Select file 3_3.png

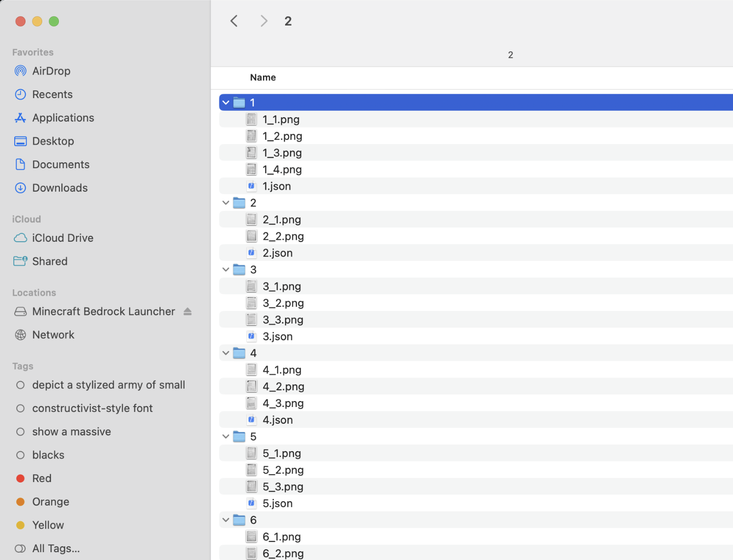click(x=476, y=320)
